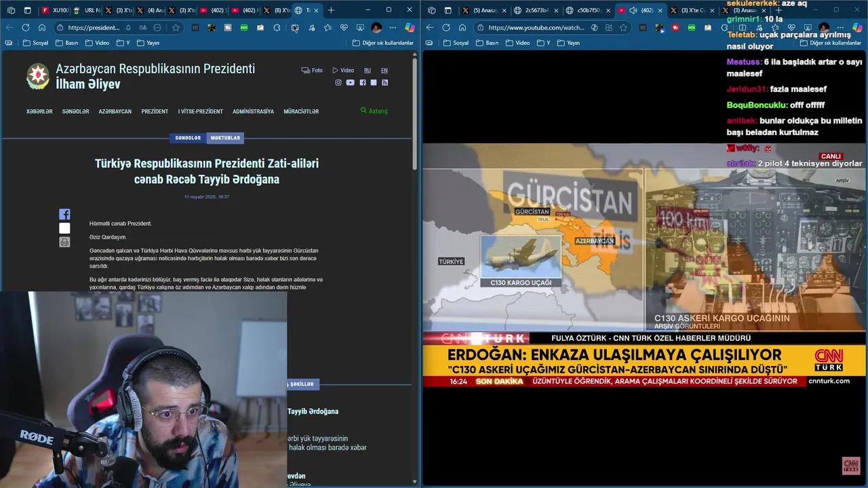Open XƏBƏRLƏR navigation menu item

coord(39,111)
